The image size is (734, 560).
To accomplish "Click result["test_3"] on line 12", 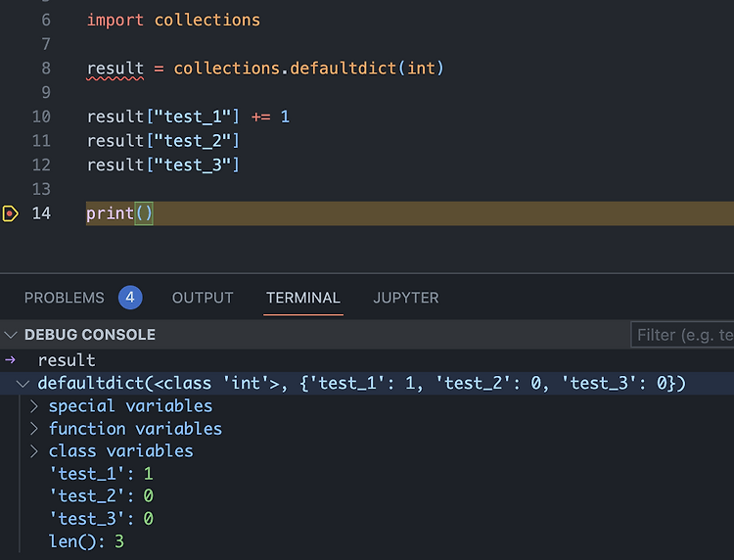I will pos(162,164).
